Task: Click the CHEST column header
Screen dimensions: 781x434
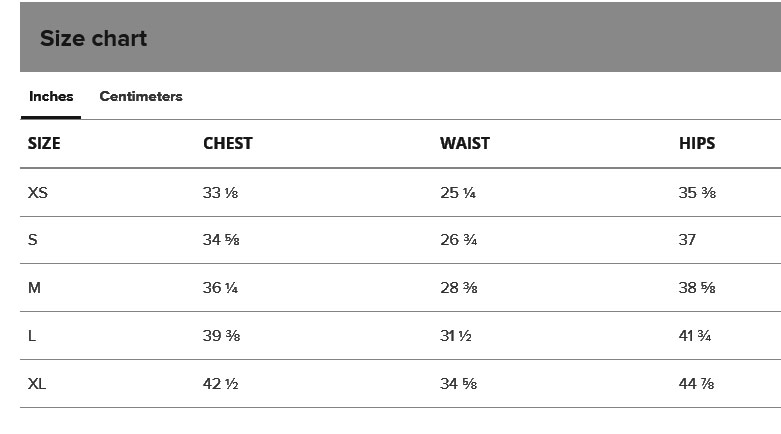Action: click(x=228, y=144)
